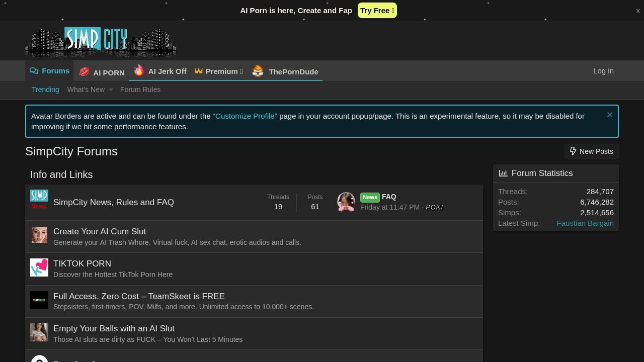Image resolution: width=644 pixels, height=362 pixels.
Task: Open the Info and Links category
Action: pos(61,174)
